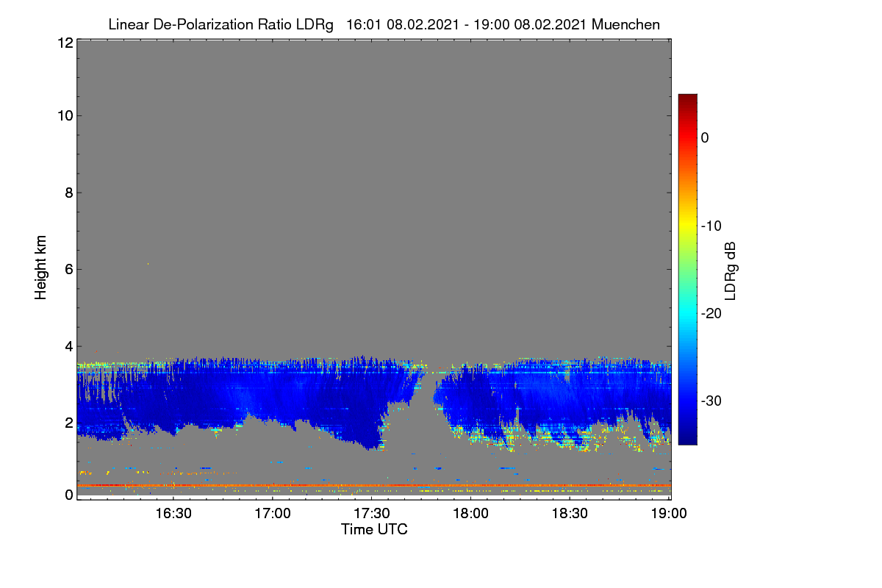This screenshot has width=882, height=588.
Task: Click the 17:00 time axis label
Action: pos(273,513)
